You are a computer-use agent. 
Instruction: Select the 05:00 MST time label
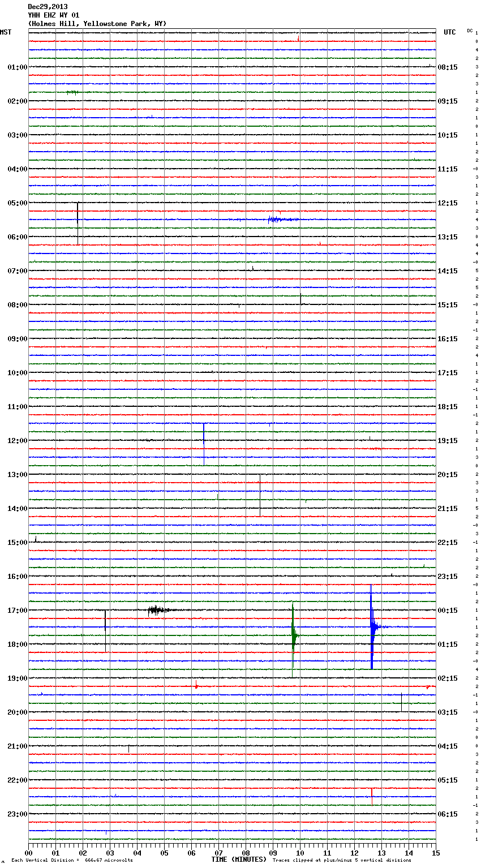point(18,203)
